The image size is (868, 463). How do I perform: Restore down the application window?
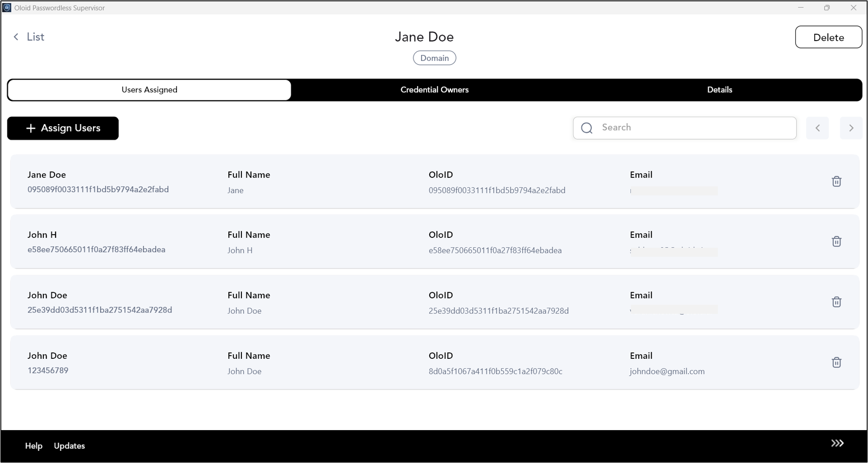[827, 8]
